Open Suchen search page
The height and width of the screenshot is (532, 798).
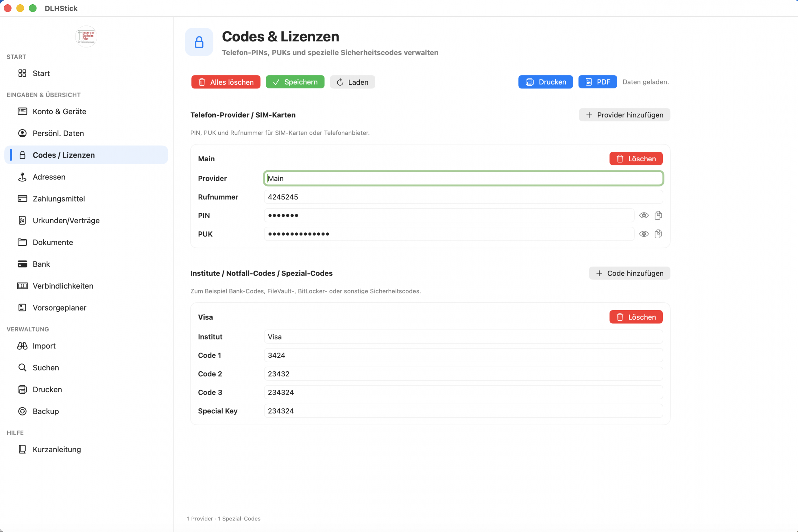tap(46, 368)
